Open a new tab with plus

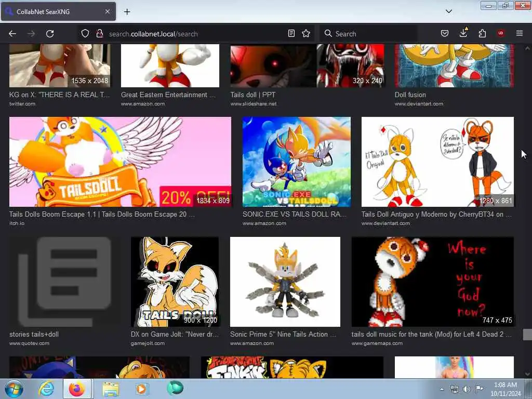coord(127,11)
